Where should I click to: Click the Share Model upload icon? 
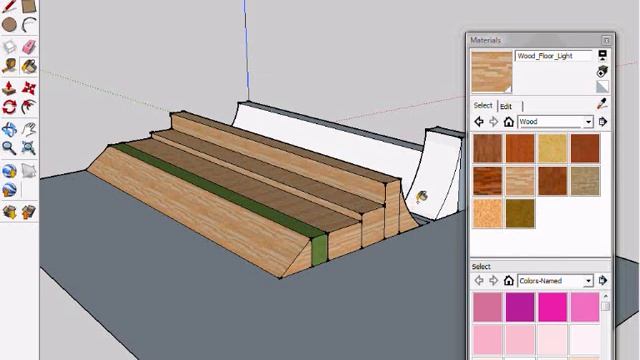coord(29,212)
